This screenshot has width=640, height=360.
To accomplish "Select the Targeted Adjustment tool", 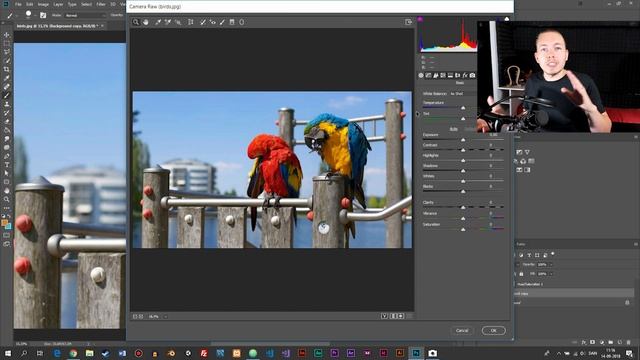I will [x=178, y=22].
